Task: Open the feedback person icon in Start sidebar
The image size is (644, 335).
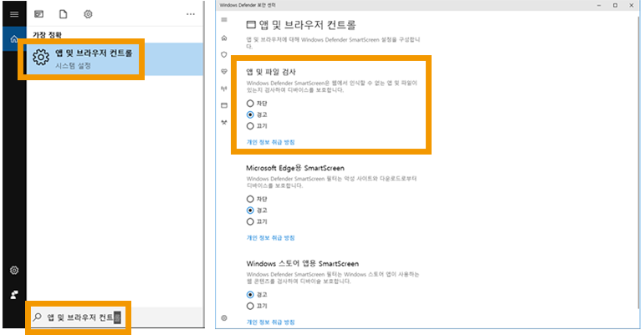Action: coord(14,295)
